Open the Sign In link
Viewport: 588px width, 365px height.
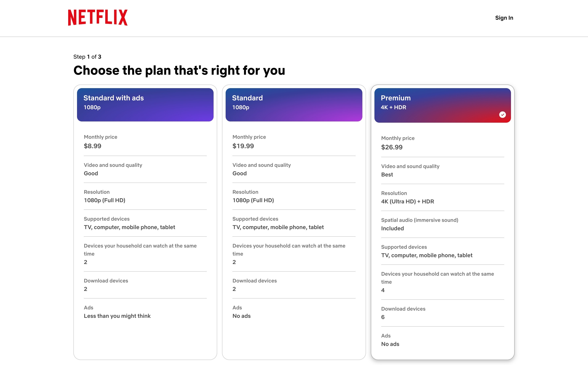pos(504,18)
